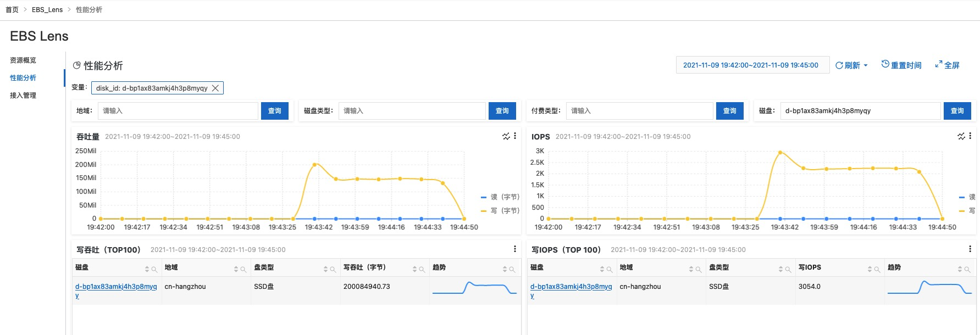The width and height of the screenshot is (980, 335).
Task: Sort 写IOPS table by 磁盘 column
Action: [602, 269]
